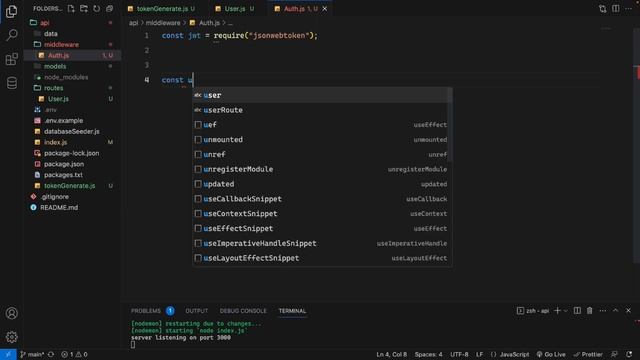Viewport: 640px width, 360px height.
Task: Click the source control compare icon top right
Action: pos(602,9)
